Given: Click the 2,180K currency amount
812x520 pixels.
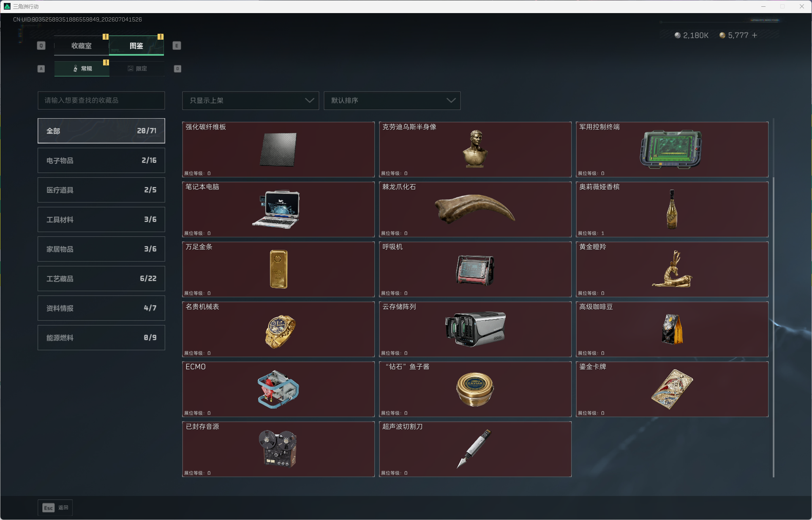Looking at the screenshot, I should click(x=696, y=35).
